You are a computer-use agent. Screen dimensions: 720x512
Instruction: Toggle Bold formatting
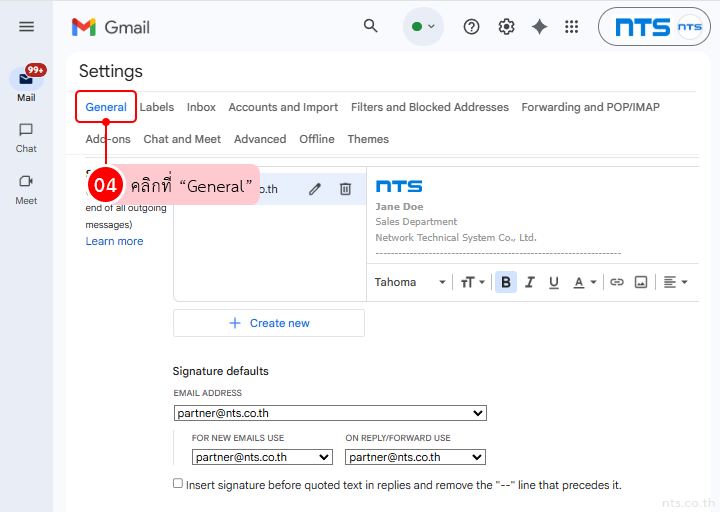click(x=506, y=282)
